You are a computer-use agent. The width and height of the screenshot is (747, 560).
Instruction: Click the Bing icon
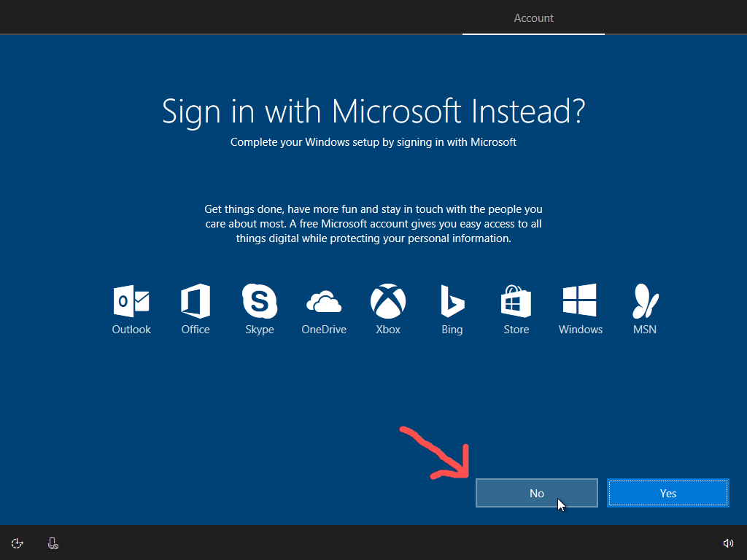(452, 301)
